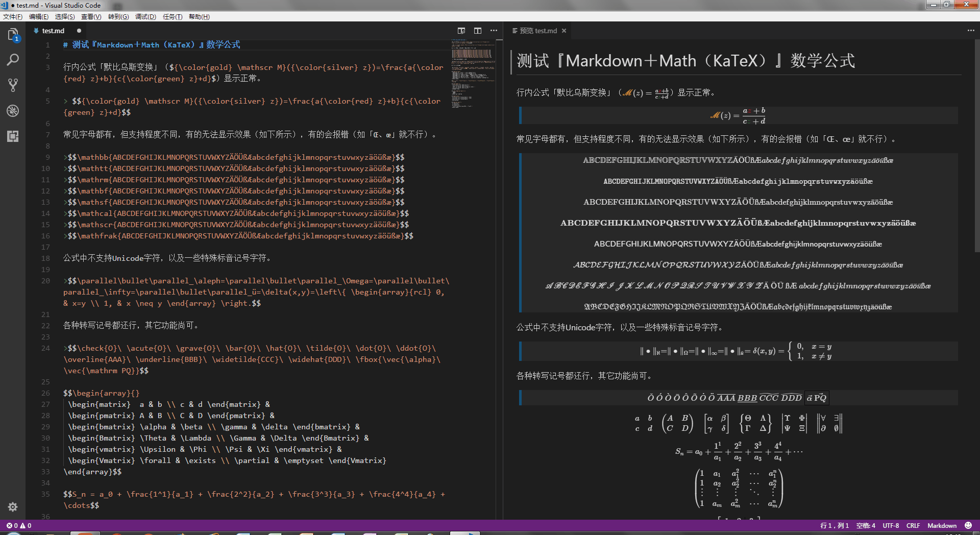Split the editor with split icon
980x535 pixels.
pos(478,31)
